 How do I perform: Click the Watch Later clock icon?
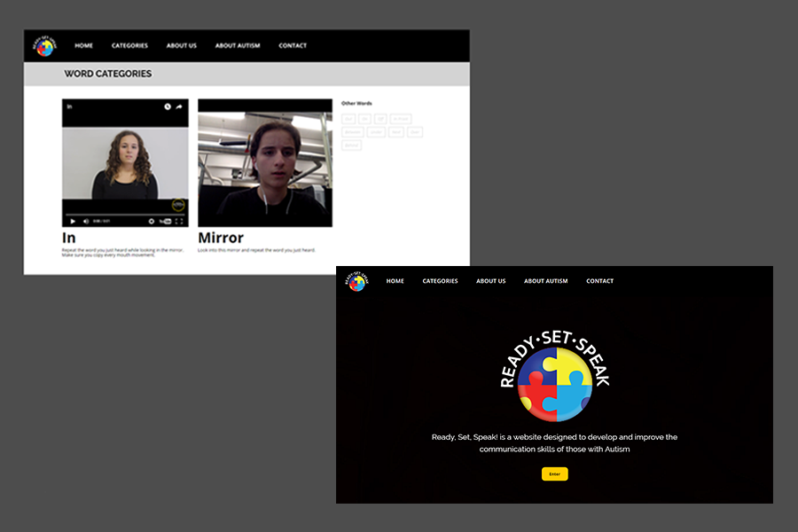coord(167,106)
